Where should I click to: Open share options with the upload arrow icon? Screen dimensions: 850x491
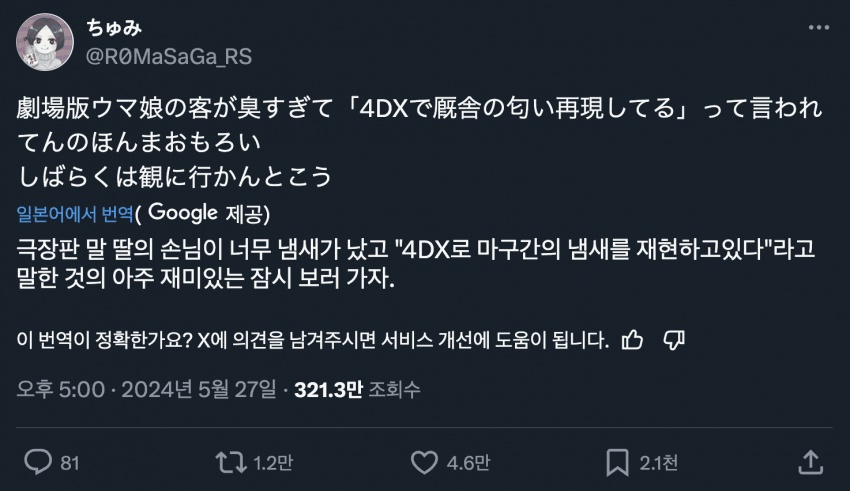(810, 462)
